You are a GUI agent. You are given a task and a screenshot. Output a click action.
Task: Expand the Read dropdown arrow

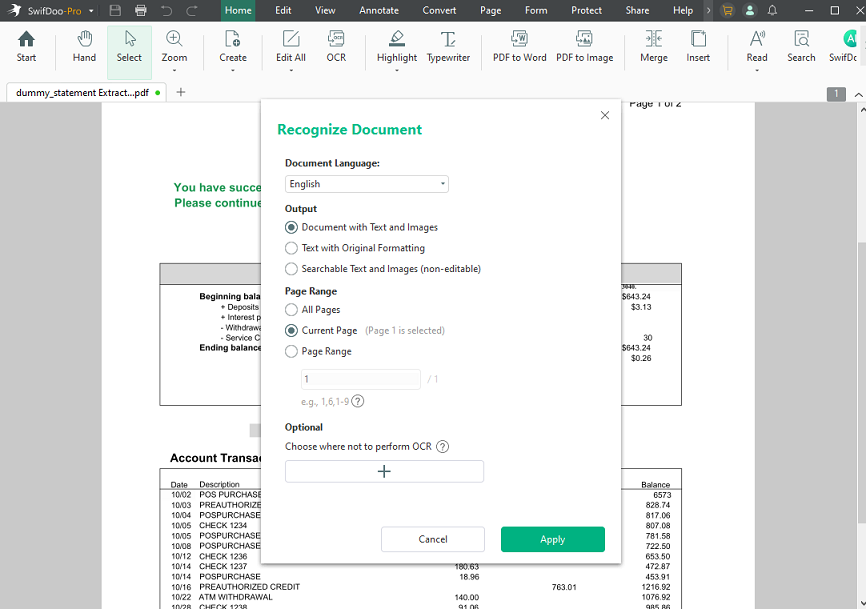757,71
